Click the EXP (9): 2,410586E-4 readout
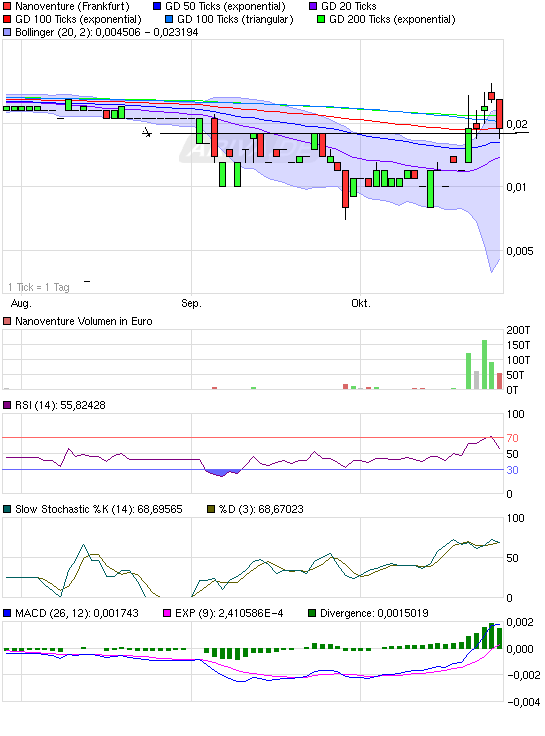Image resolution: width=545 pixels, height=736 pixels. click(229, 613)
